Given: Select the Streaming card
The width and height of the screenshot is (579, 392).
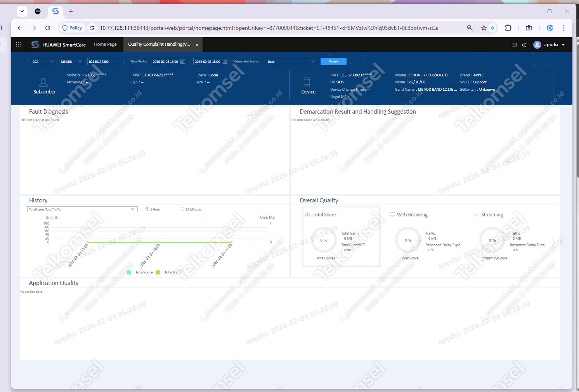Looking at the screenshot, I should pos(510,237).
